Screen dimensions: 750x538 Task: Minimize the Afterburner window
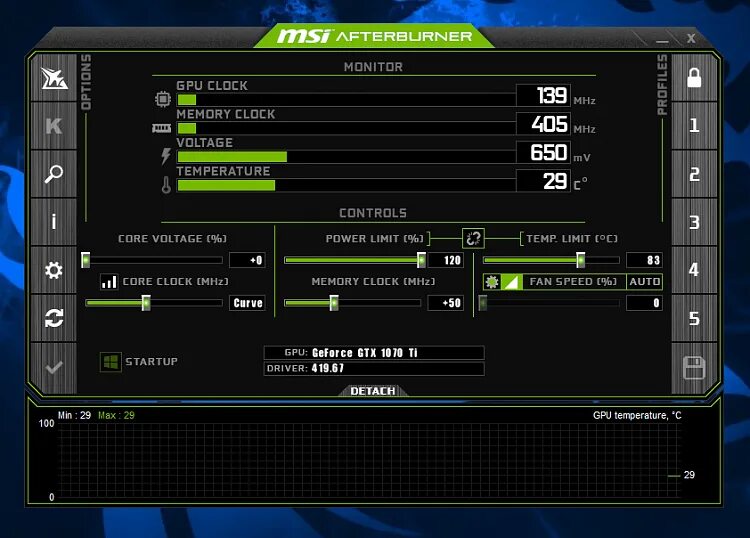pos(662,40)
